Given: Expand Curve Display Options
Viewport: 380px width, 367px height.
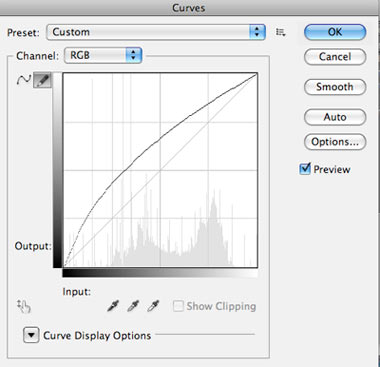Looking at the screenshot, I should coord(31,335).
